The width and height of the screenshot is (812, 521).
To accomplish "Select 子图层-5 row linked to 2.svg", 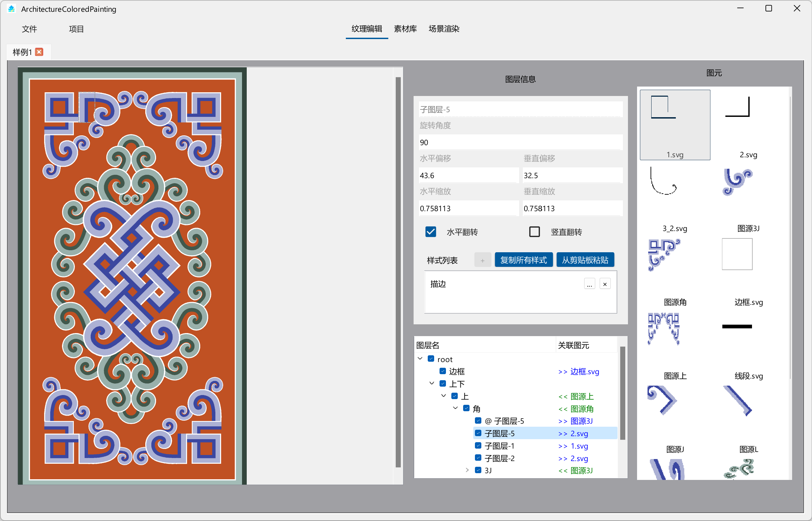I will click(545, 433).
